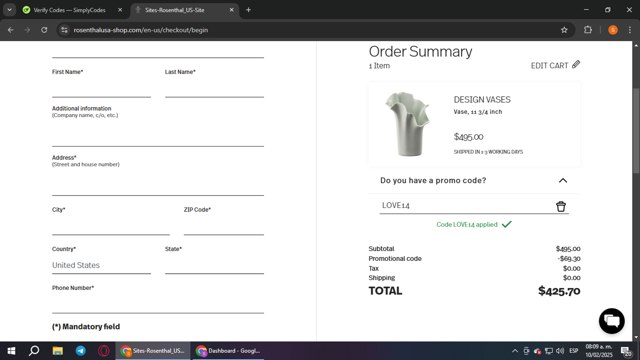Open Chrome's three-dot menu
Image resolution: width=640 pixels, height=360 pixels.
630,30
